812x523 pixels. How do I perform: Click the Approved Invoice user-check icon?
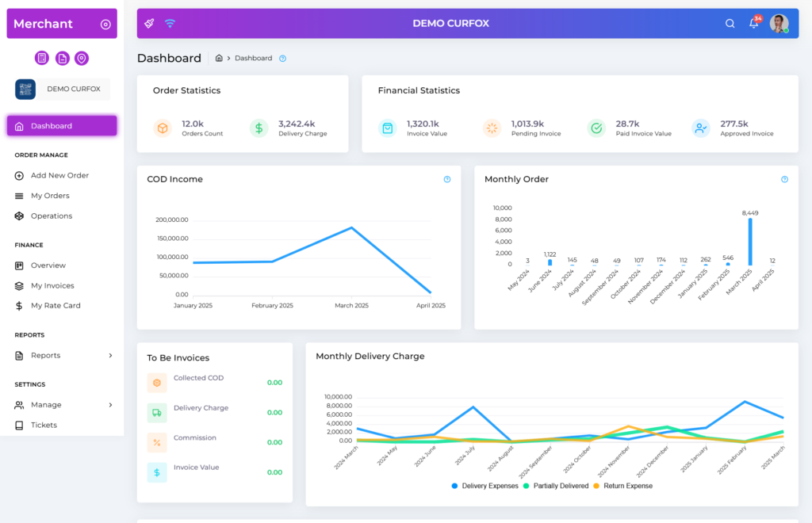pyautogui.click(x=701, y=128)
